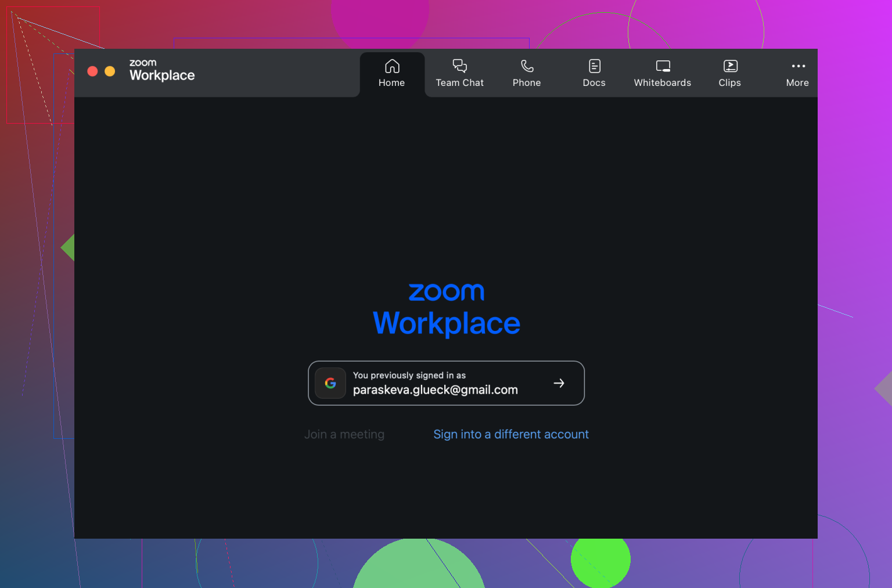Open the Docs tab

pyautogui.click(x=594, y=74)
